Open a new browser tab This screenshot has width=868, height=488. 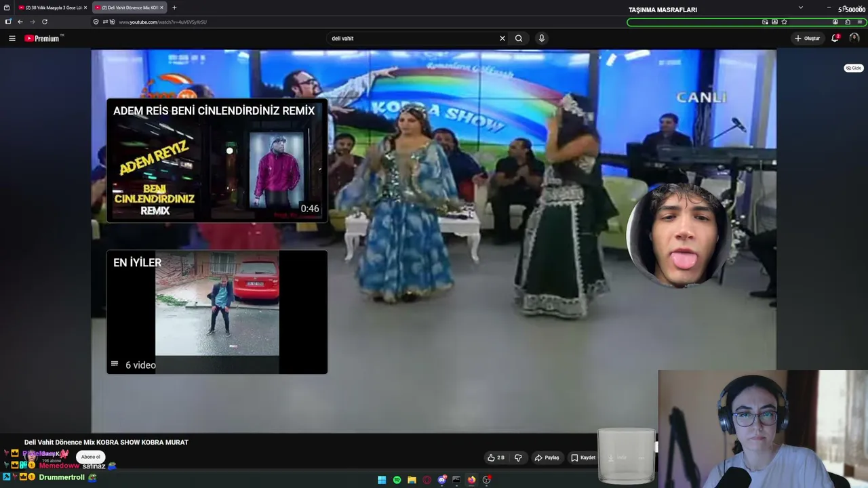pos(174,7)
